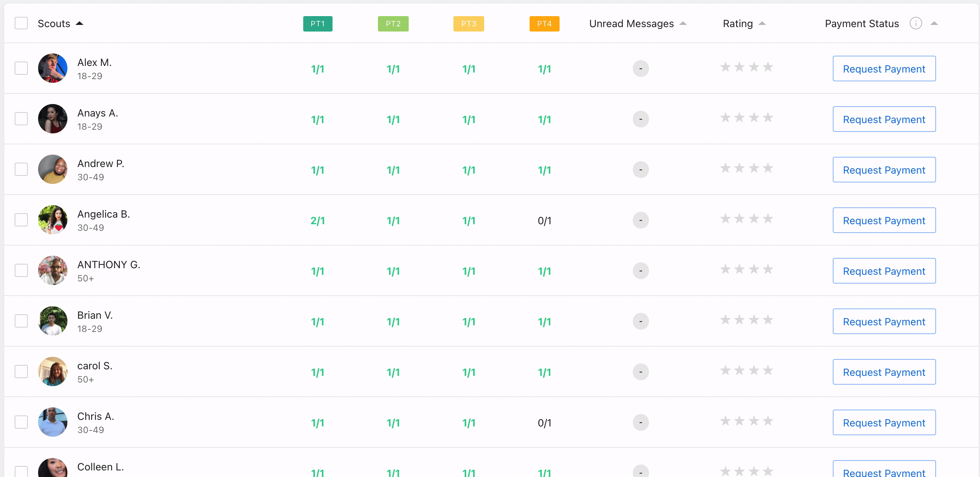Click the Alex M. scout name
The image size is (980, 477).
[x=94, y=62]
